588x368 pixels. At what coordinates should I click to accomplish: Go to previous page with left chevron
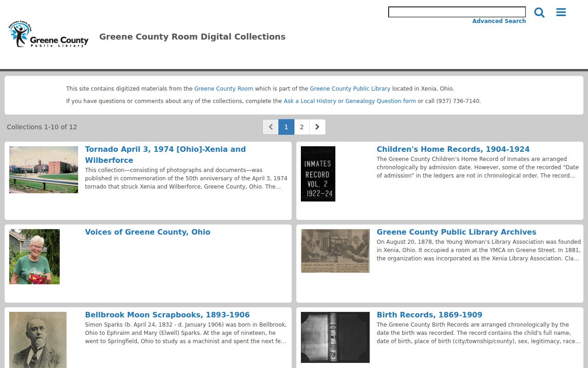coord(271,127)
